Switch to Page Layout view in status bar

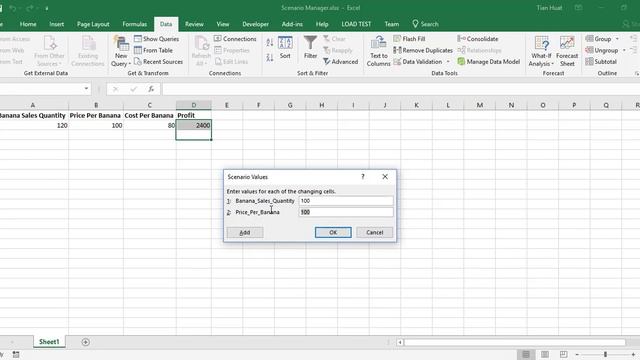click(x=545, y=354)
